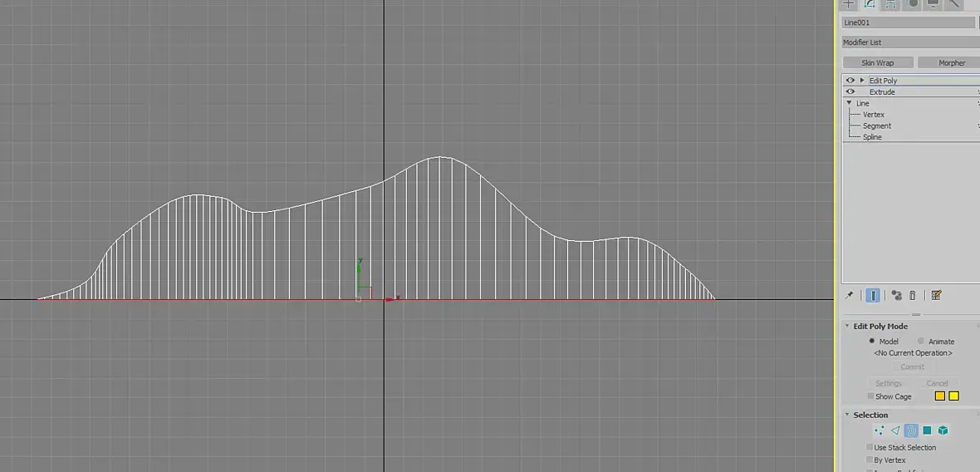Open the first Show Cage color swatch
Image resolution: width=980 pixels, height=472 pixels.
click(939, 396)
